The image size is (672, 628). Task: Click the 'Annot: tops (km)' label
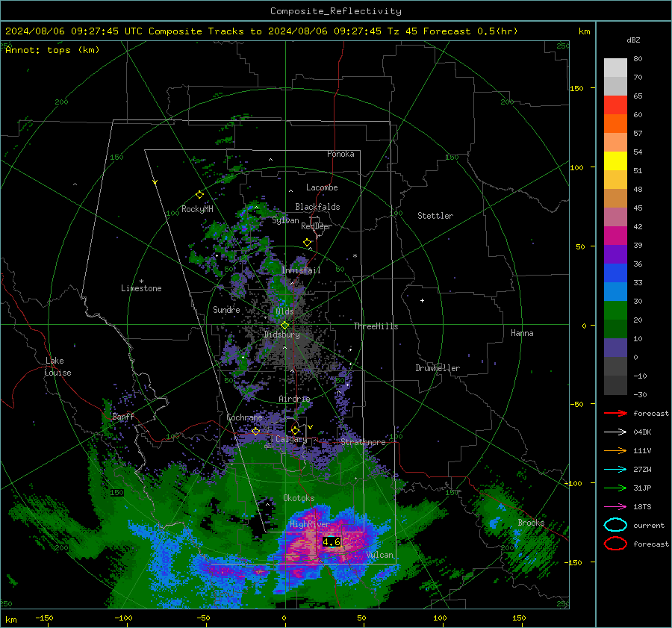point(53,50)
